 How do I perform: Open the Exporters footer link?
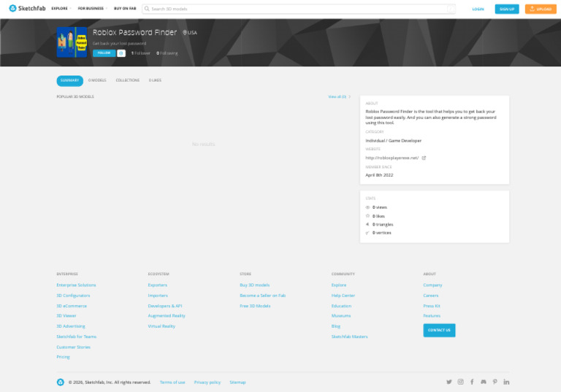point(158,285)
